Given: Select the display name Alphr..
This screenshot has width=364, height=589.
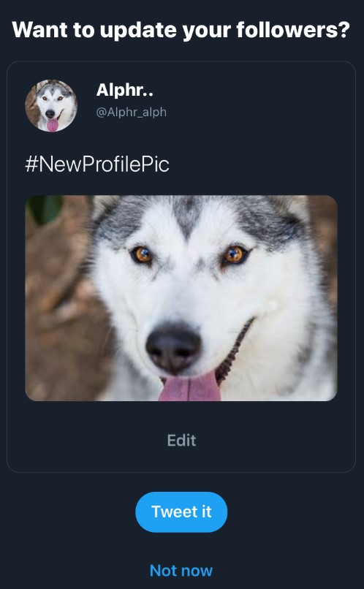Looking at the screenshot, I should pos(125,90).
